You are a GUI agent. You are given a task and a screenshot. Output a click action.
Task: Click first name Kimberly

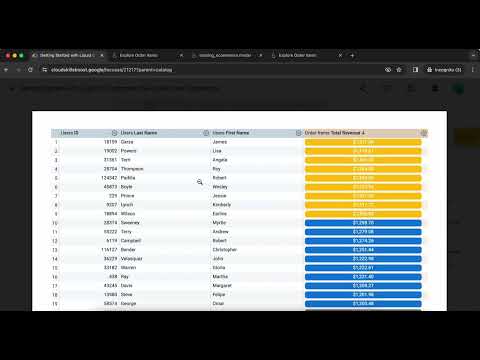point(222,205)
